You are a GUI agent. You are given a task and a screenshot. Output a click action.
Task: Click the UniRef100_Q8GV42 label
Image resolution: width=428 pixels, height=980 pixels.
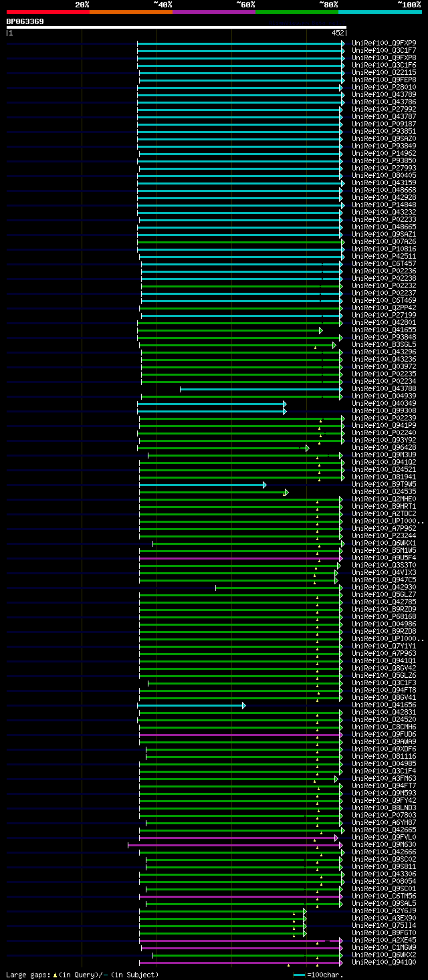pyautogui.click(x=384, y=668)
